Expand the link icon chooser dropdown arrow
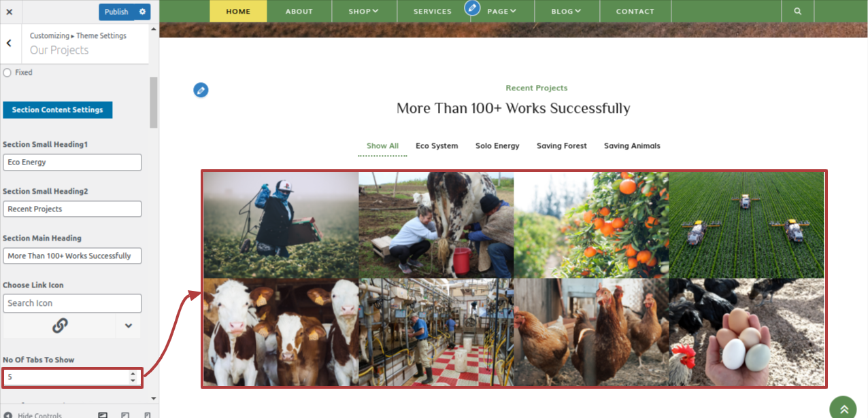The width and height of the screenshot is (868, 418). 128,326
